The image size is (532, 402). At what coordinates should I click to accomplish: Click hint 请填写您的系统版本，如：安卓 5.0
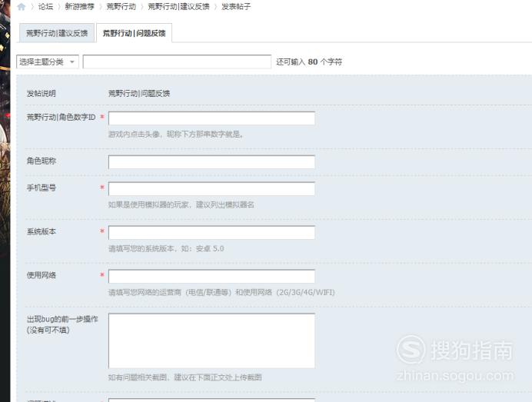click(x=166, y=248)
